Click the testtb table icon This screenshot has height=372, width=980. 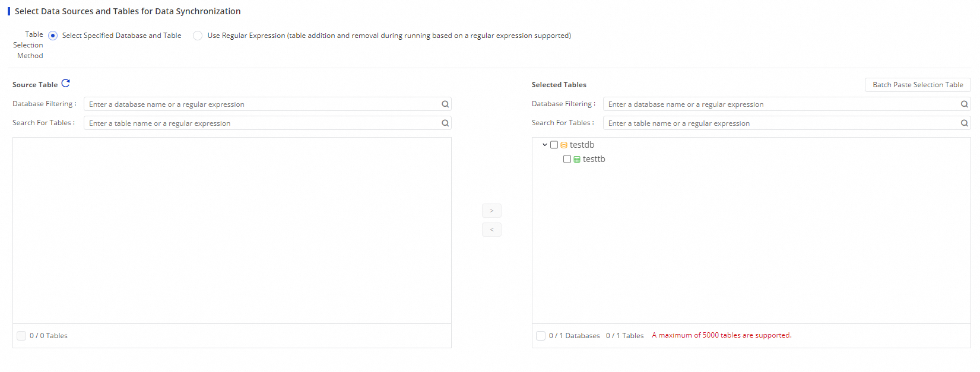577,160
